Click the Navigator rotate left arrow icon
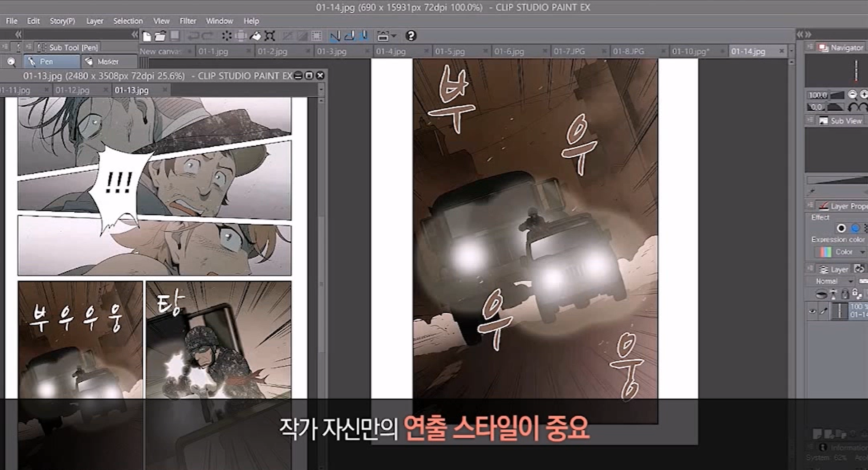The width and height of the screenshot is (868, 470). 853,107
